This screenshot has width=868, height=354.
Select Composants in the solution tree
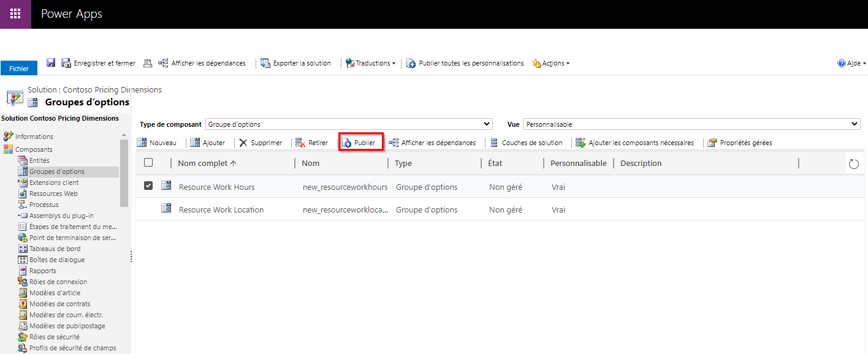click(34, 149)
